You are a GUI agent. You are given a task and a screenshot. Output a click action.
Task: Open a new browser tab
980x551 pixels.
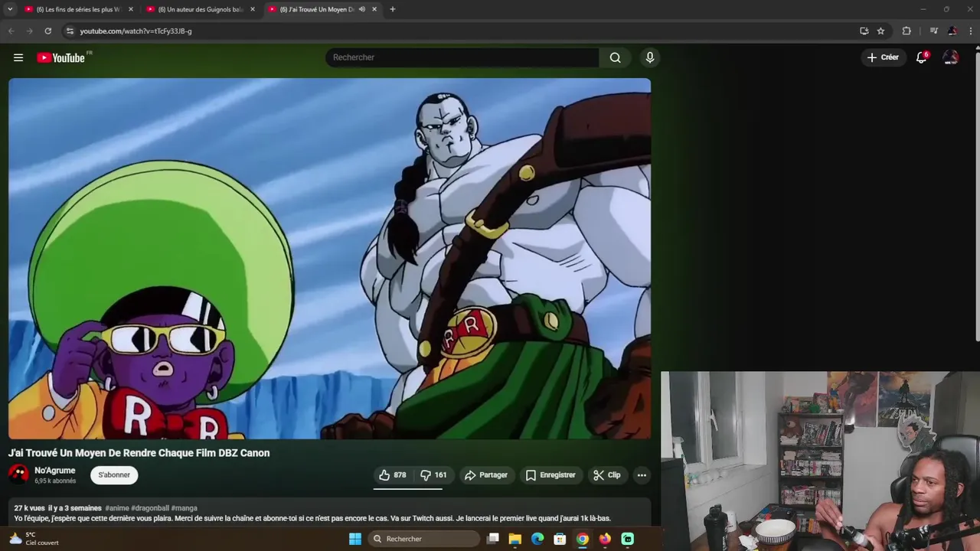(x=393, y=9)
